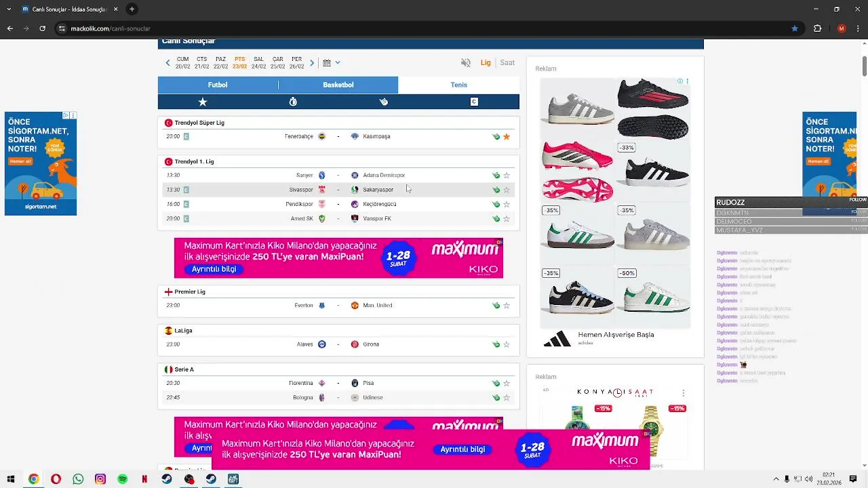Click Ayrıntılı bilgi on the bottom floating banner
The width and height of the screenshot is (868, 488).
[462, 449]
